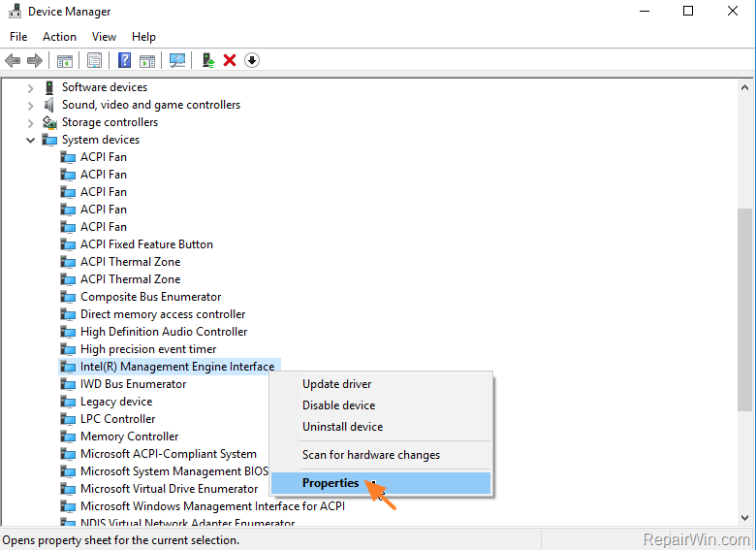This screenshot has width=756, height=550.
Task: Click the Forward arrow toolbar icon
Action: tap(35, 60)
